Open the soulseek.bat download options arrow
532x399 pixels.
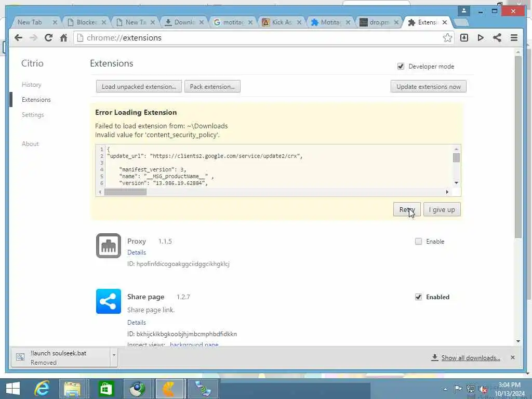114,355
